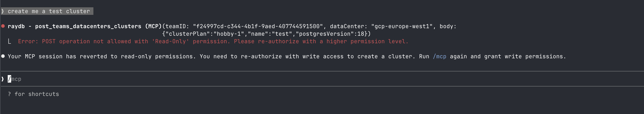This screenshot has width=644, height=114.
Task: Click the result connector glyph before the Error line
Action: click(x=9, y=42)
